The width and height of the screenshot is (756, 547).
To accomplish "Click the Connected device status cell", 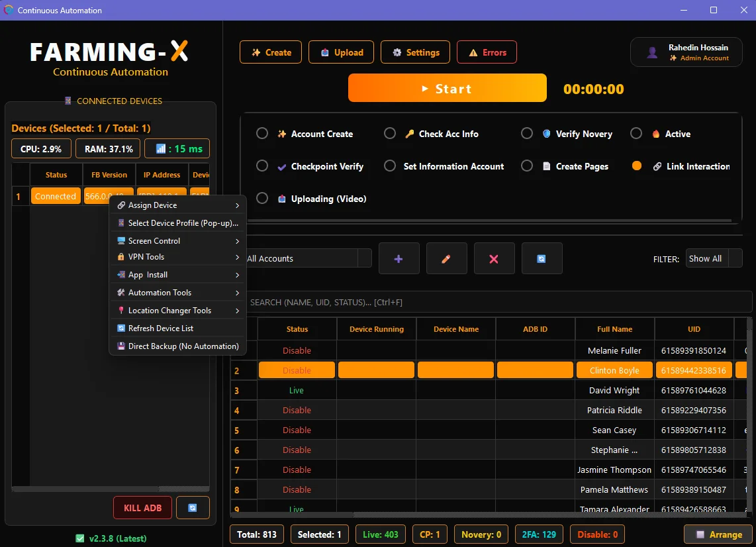I will [x=56, y=196].
